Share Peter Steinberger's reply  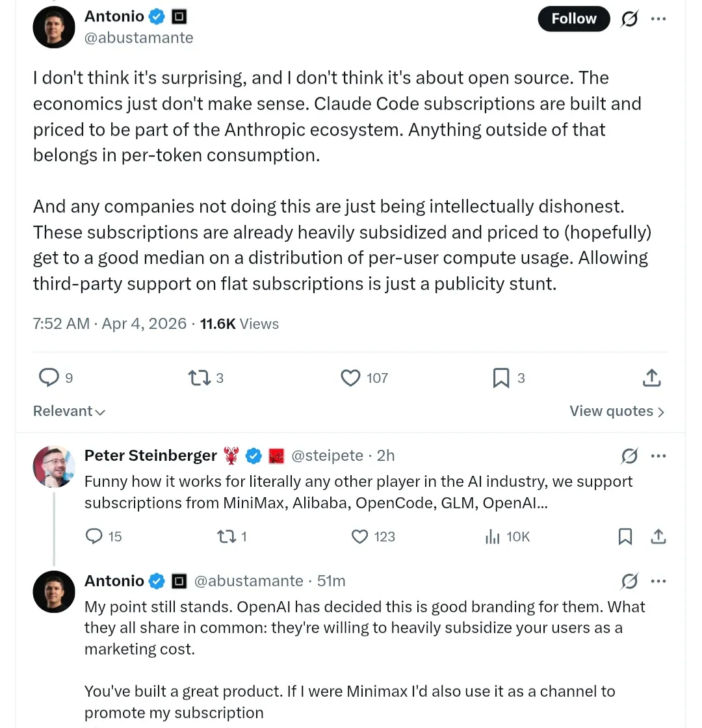[x=658, y=536]
